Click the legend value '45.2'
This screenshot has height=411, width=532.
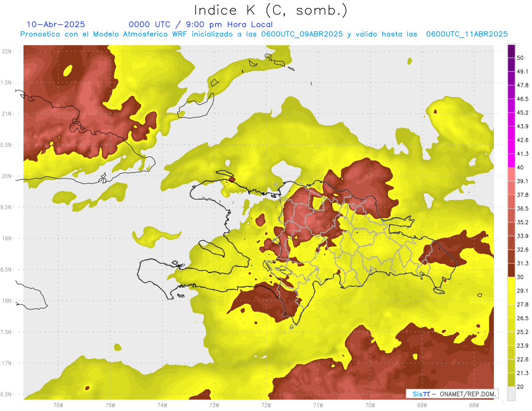pyautogui.click(x=523, y=113)
